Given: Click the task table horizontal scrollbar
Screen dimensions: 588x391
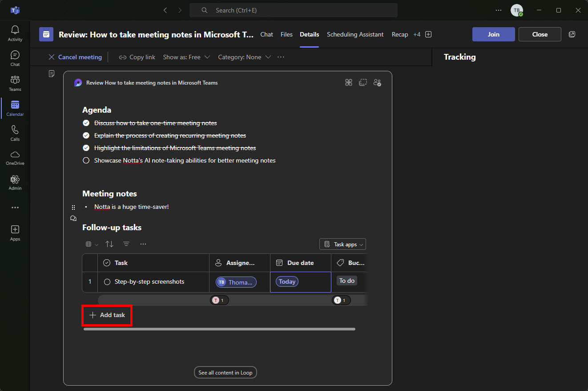Looking at the screenshot, I should 219,329.
